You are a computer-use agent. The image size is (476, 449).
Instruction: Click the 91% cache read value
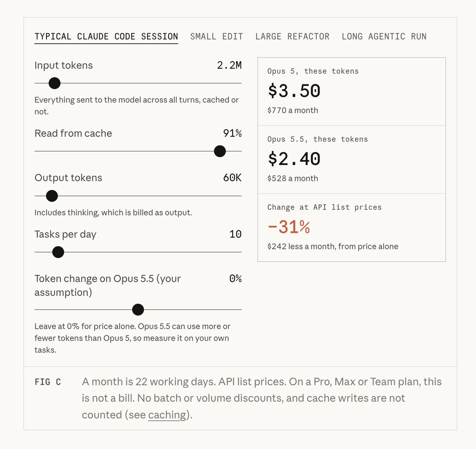click(232, 133)
